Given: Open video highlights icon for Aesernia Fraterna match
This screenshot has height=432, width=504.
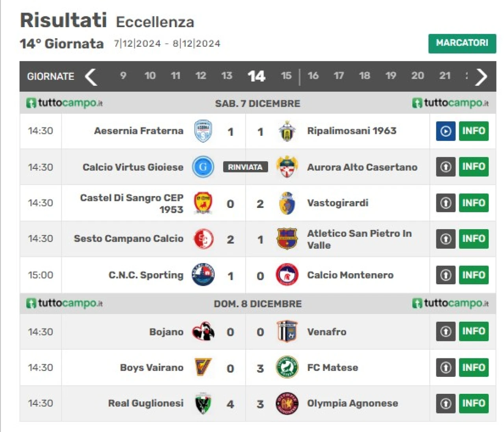Looking at the screenshot, I should click(x=446, y=131).
